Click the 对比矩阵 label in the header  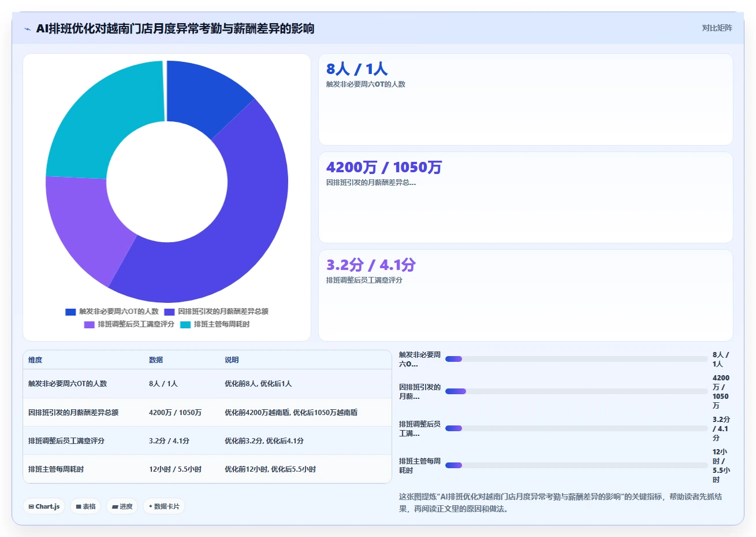click(717, 28)
